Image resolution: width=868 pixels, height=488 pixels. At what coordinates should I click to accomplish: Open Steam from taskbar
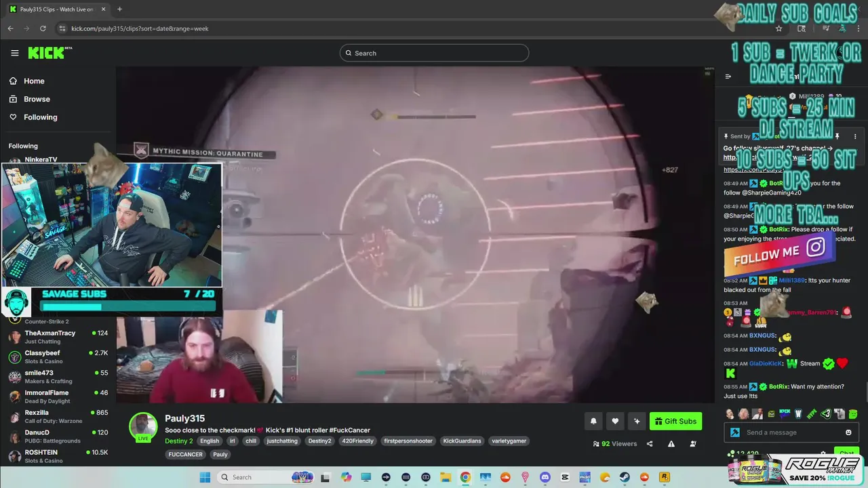point(625,477)
